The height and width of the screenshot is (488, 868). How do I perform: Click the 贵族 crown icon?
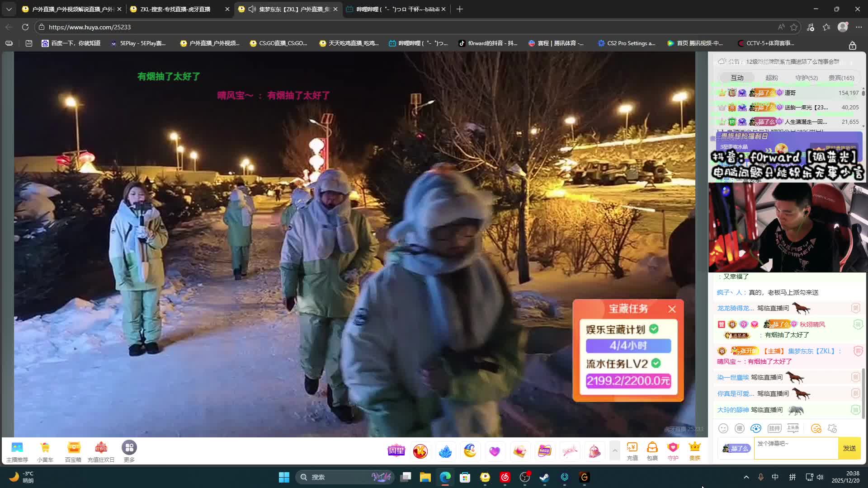coord(694,451)
